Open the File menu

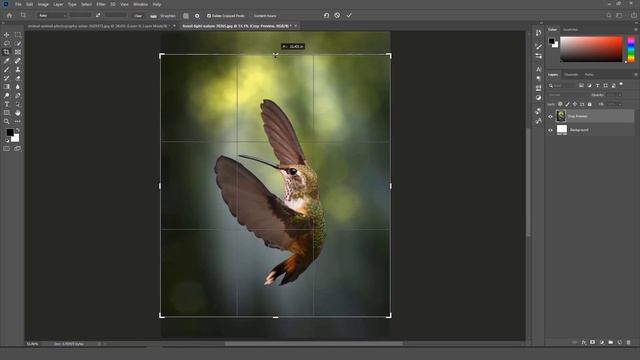(18, 4)
